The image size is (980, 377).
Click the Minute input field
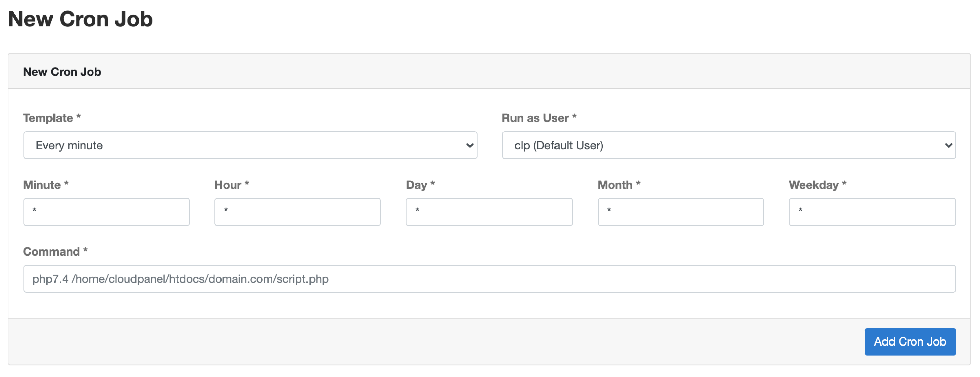tap(106, 212)
